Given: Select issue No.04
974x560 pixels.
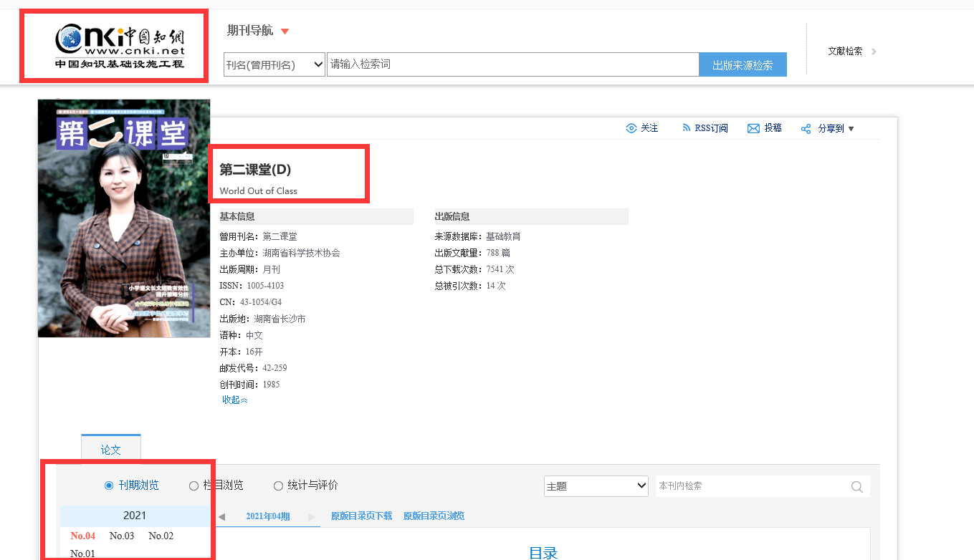Looking at the screenshot, I should click(82, 536).
